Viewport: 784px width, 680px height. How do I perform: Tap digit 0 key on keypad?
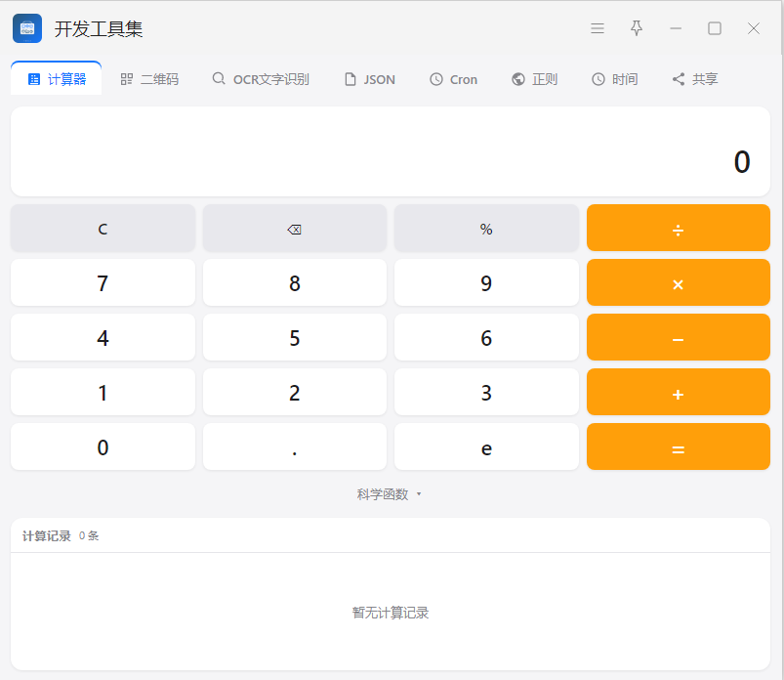click(x=103, y=446)
